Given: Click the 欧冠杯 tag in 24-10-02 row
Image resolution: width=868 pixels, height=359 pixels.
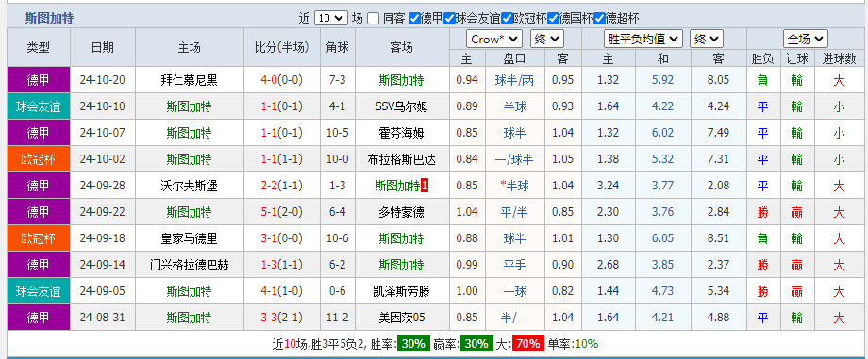Looking at the screenshot, I should click(38, 159).
